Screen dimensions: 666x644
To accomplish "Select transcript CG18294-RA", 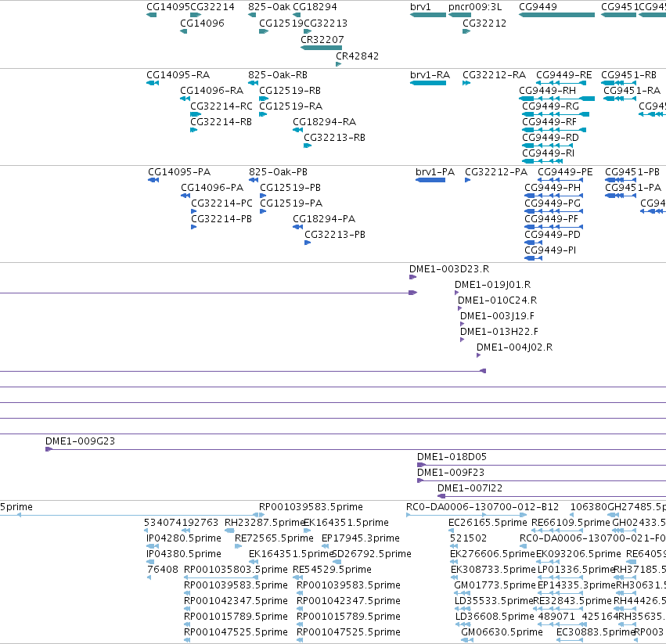I will pyautogui.click(x=324, y=122).
